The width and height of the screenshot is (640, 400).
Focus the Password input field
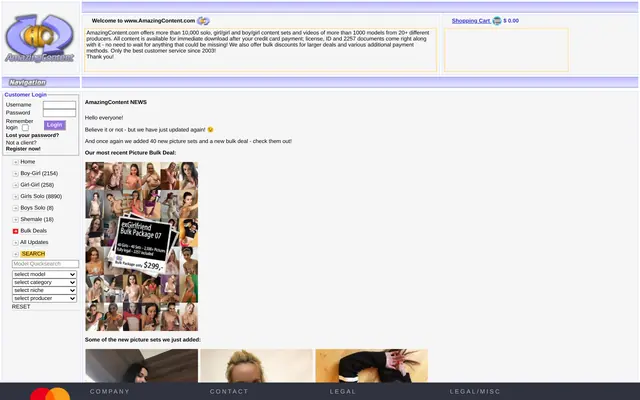59,113
